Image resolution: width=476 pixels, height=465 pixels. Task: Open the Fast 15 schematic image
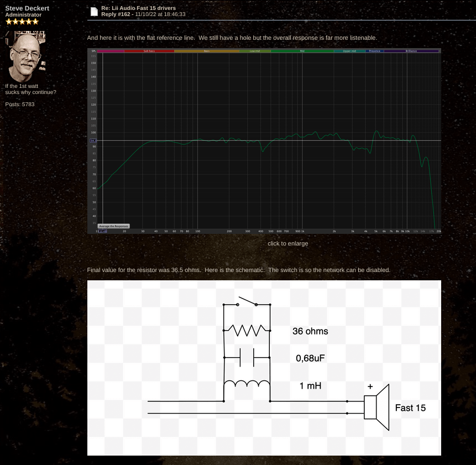(264, 368)
